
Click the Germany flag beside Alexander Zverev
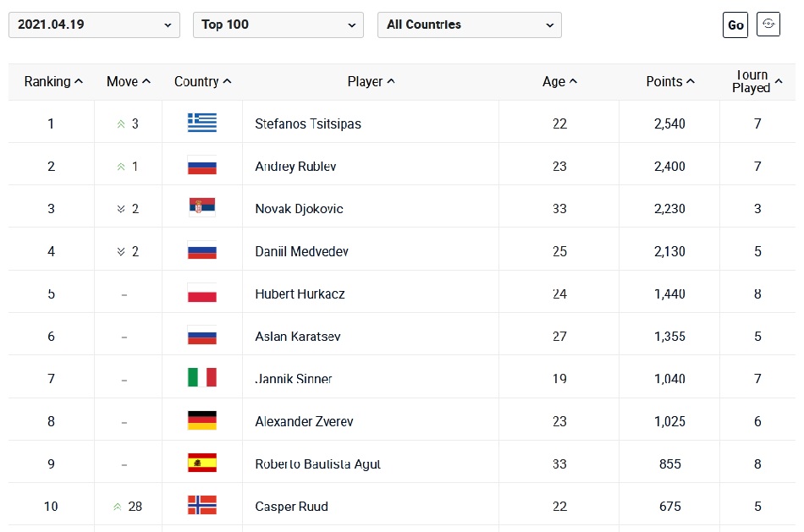[x=202, y=420]
